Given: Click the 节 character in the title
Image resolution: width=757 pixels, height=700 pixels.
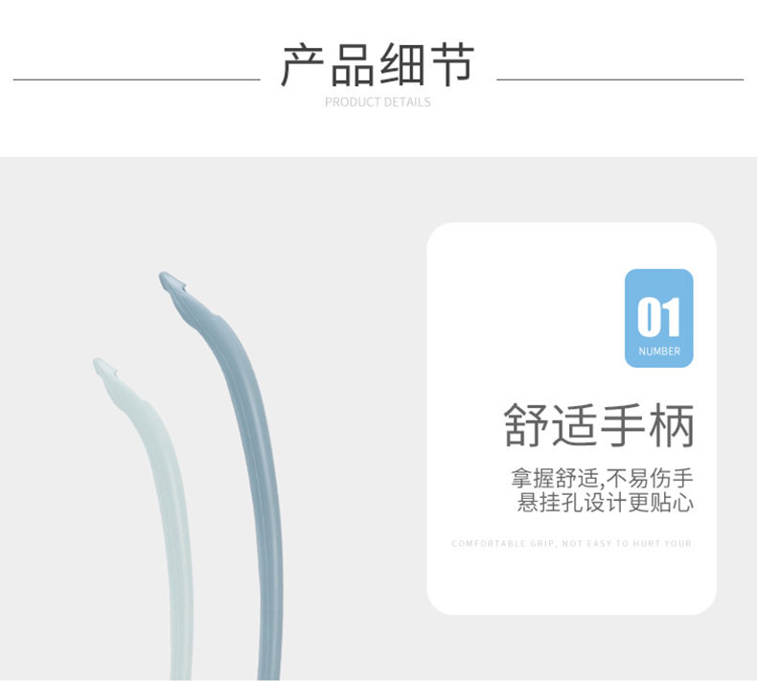Looking at the screenshot, I should [x=453, y=65].
